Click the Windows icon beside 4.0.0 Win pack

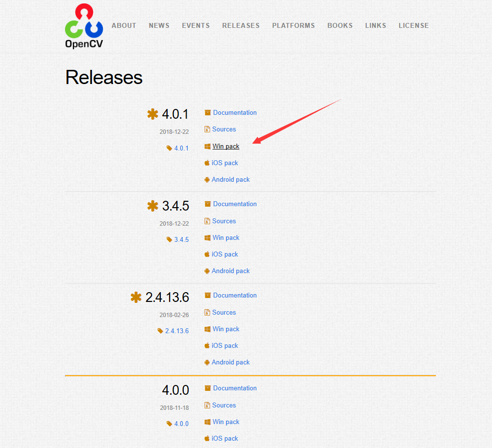tap(208, 422)
